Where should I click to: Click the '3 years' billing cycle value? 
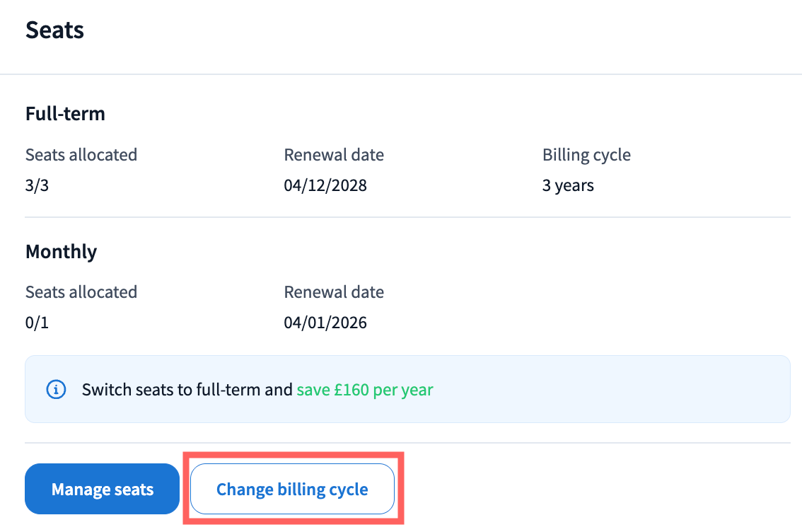point(568,186)
